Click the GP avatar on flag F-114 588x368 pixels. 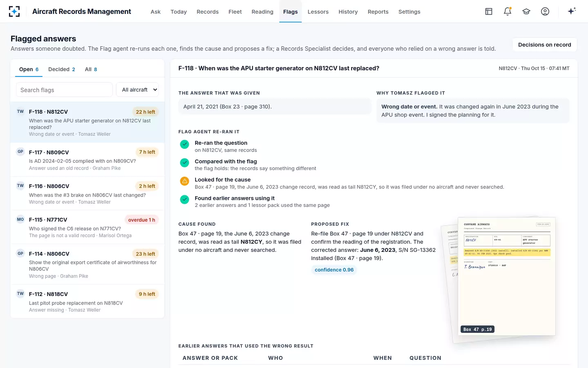point(20,254)
